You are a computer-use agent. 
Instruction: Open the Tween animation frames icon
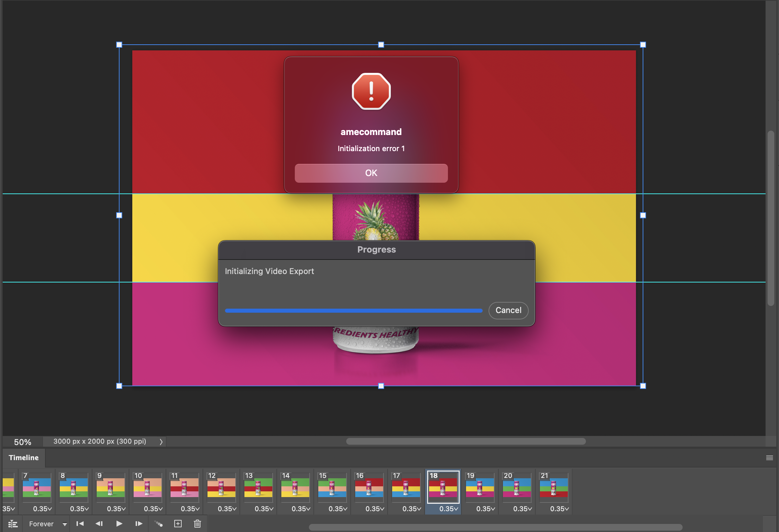(158, 524)
